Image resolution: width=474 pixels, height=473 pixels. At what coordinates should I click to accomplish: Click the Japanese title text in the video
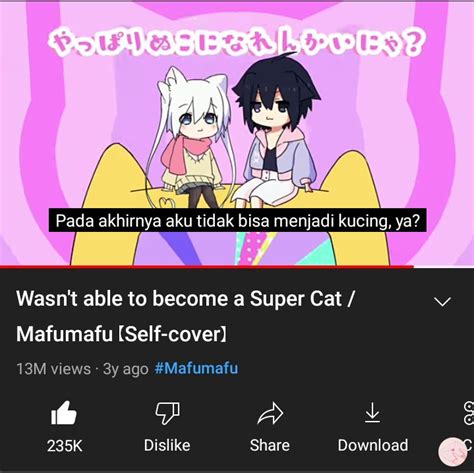pos(236,43)
